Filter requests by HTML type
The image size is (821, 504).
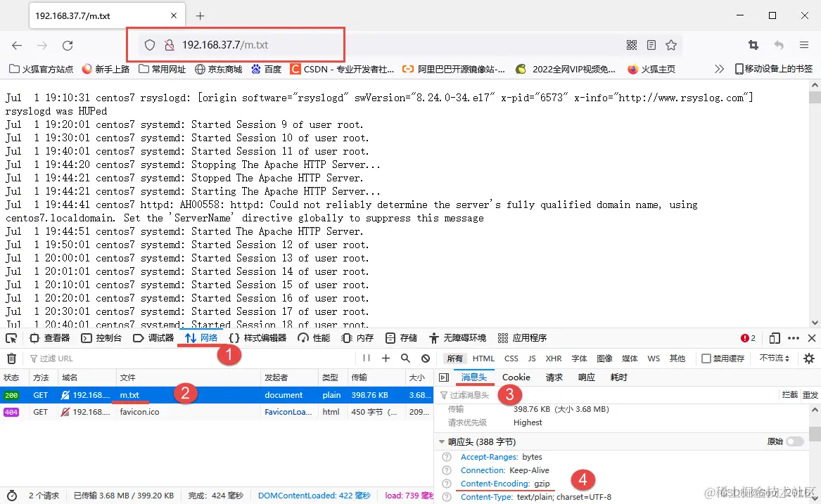point(483,358)
